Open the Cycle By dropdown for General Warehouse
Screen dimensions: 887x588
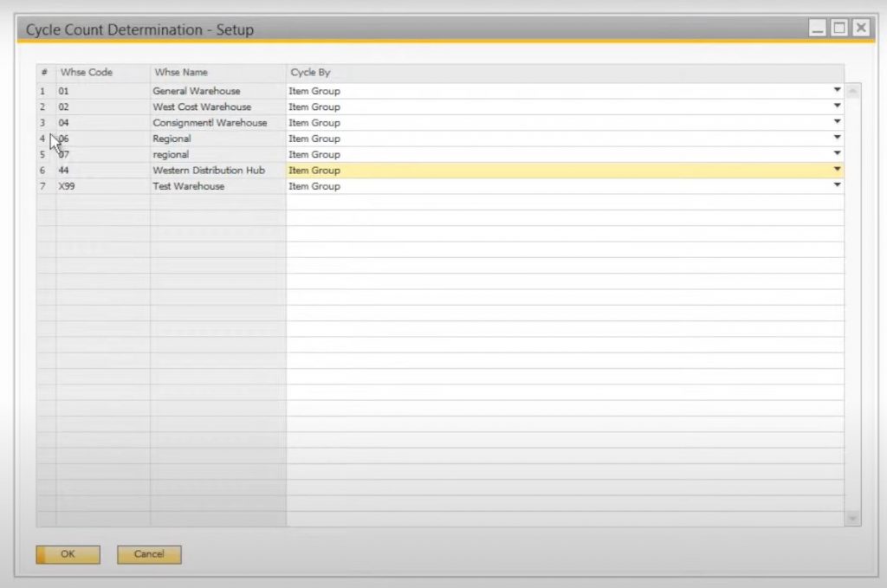point(836,90)
